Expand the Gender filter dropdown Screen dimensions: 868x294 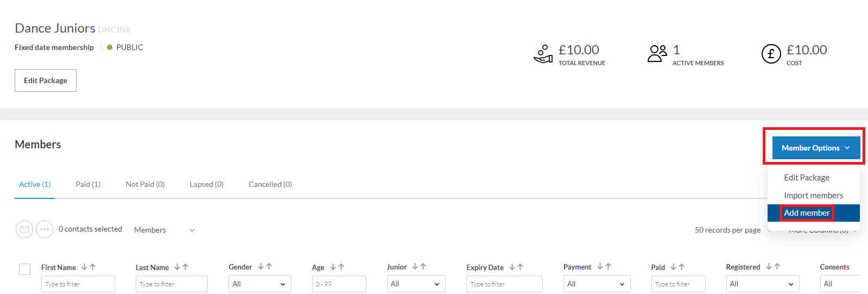(x=259, y=284)
